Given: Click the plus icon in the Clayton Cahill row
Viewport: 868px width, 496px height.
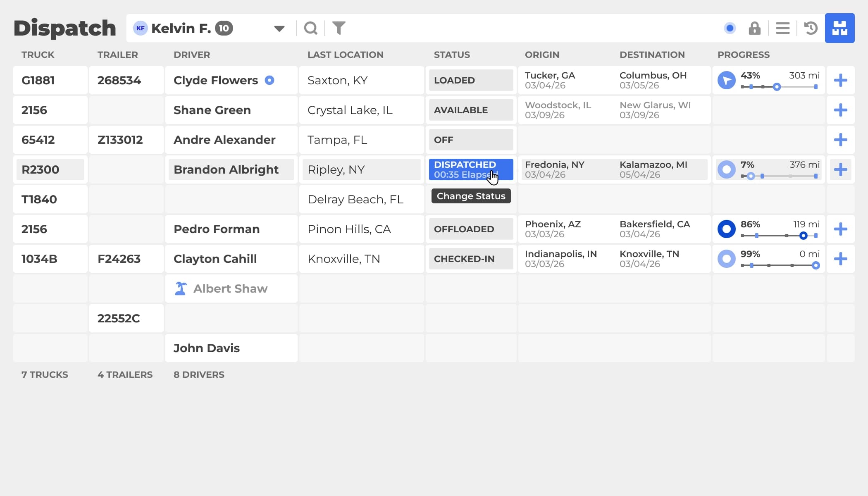Looking at the screenshot, I should click(841, 259).
